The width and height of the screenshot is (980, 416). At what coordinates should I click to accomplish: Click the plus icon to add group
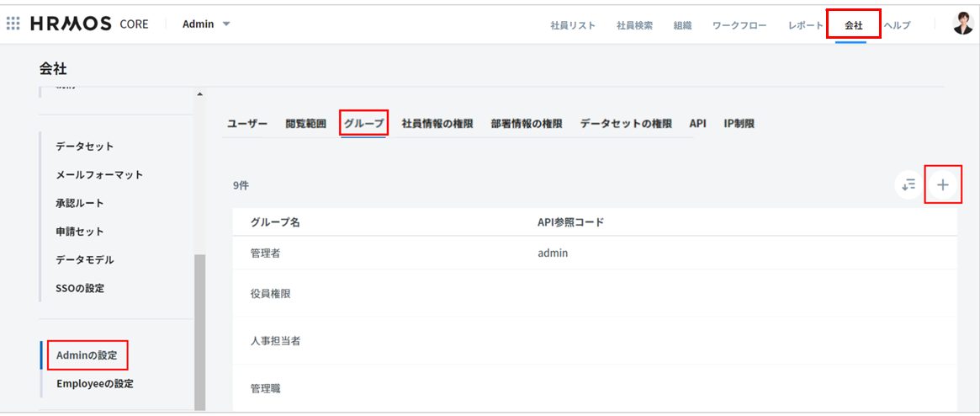click(943, 185)
